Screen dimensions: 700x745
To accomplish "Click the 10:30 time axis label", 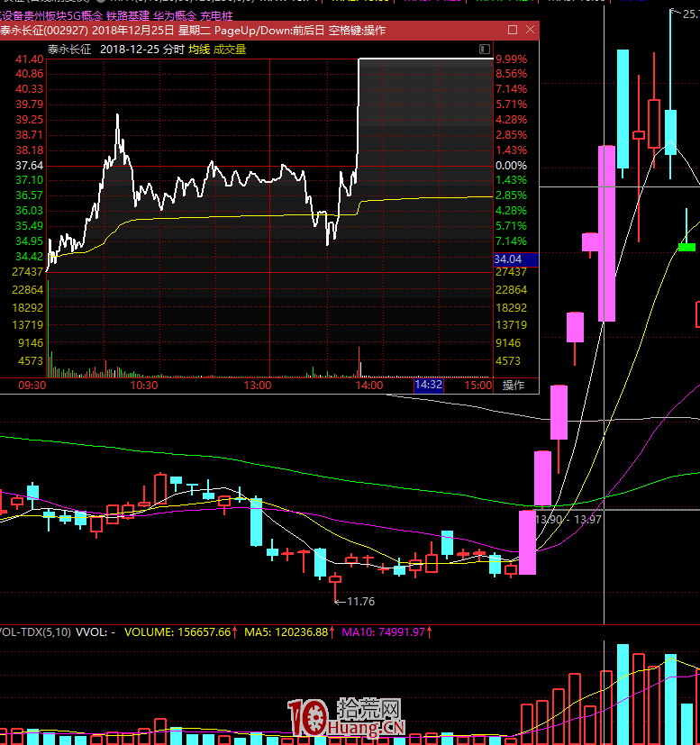I will (144, 386).
